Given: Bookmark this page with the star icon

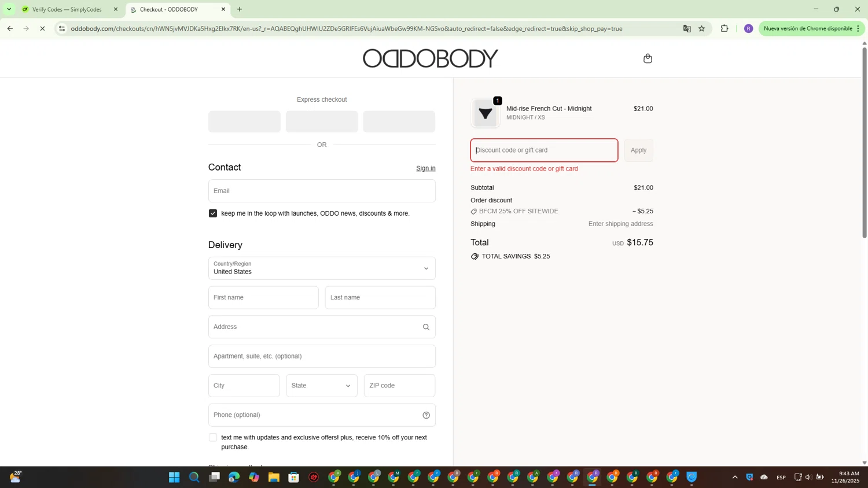Looking at the screenshot, I should point(701,28).
